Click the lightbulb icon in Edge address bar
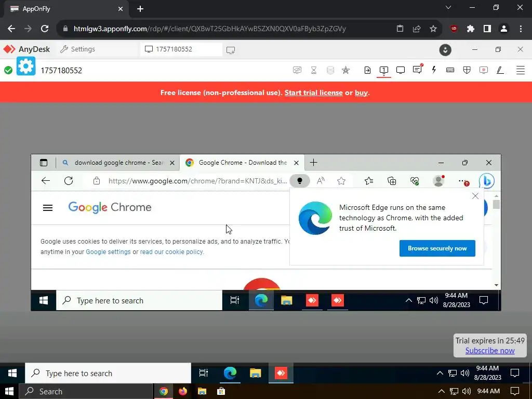Viewport: 532px width, 399px height. (x=300, y=181)
